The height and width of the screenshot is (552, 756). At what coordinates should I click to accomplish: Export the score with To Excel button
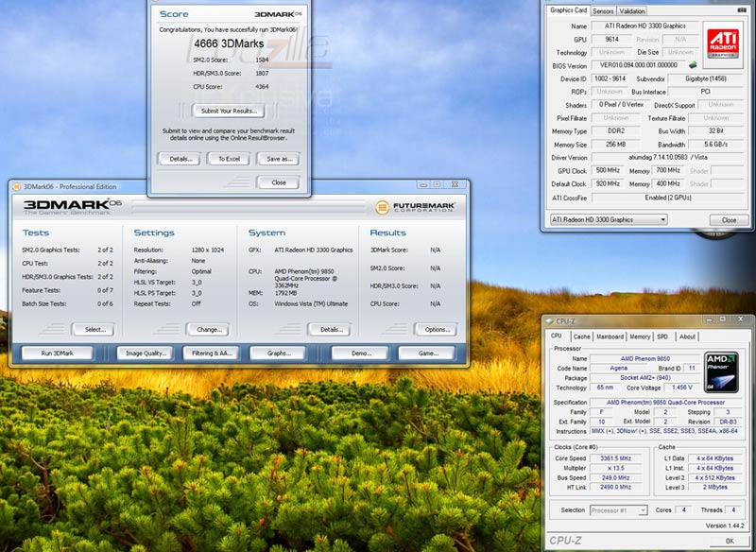[x=230, y=158]
